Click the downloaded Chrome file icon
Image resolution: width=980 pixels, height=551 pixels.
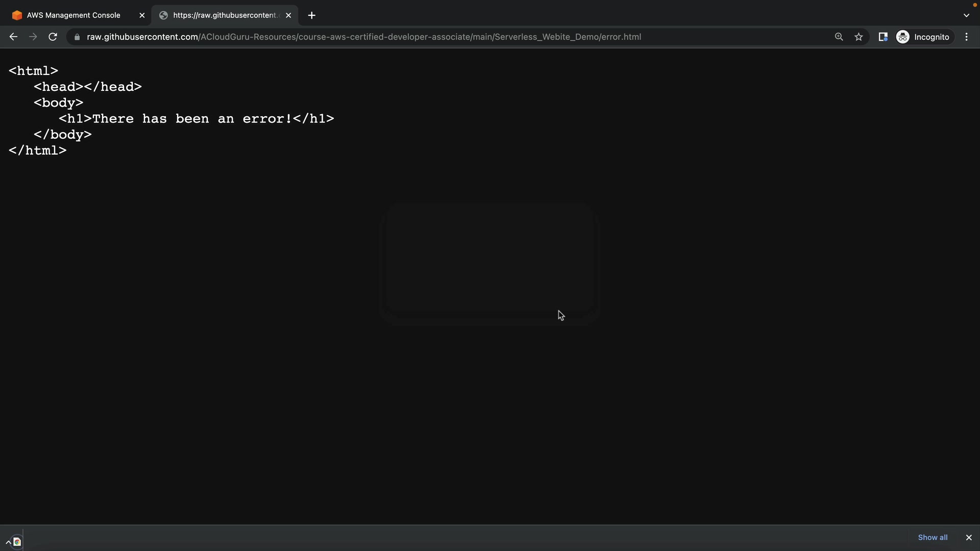[17, 542]
